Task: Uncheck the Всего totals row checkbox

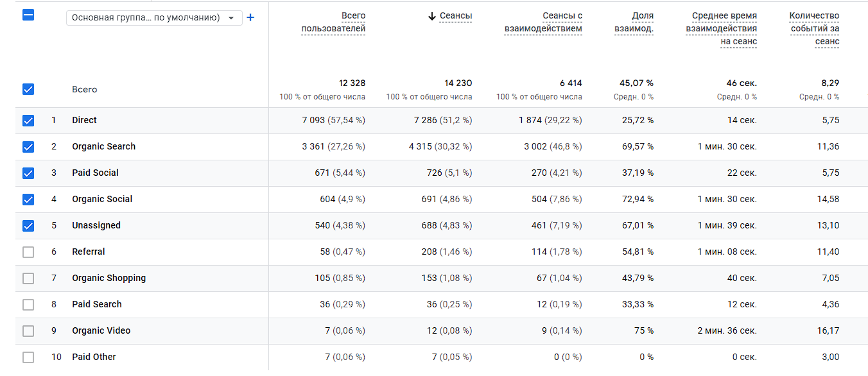Action: click(x=28, y=89)
